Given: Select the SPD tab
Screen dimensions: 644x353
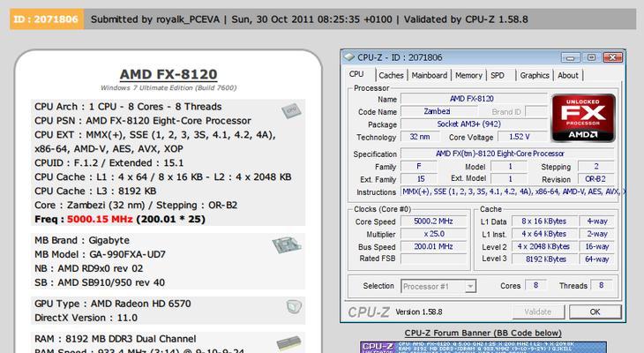Looking at the screenshot, I should 498,75.
